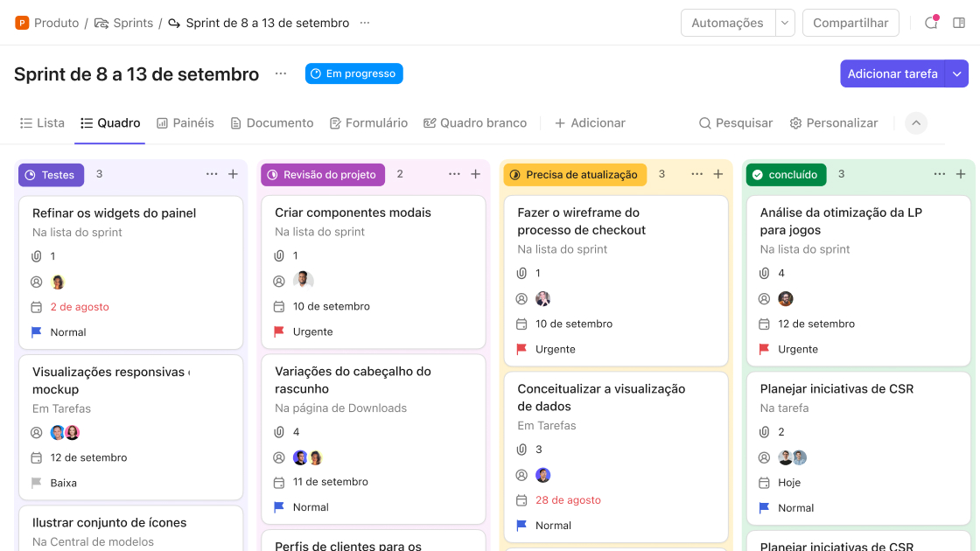Screen dimensions: 980x551
Task: Add a card to Revisão do projeto column
Action: tap(476, 174)
